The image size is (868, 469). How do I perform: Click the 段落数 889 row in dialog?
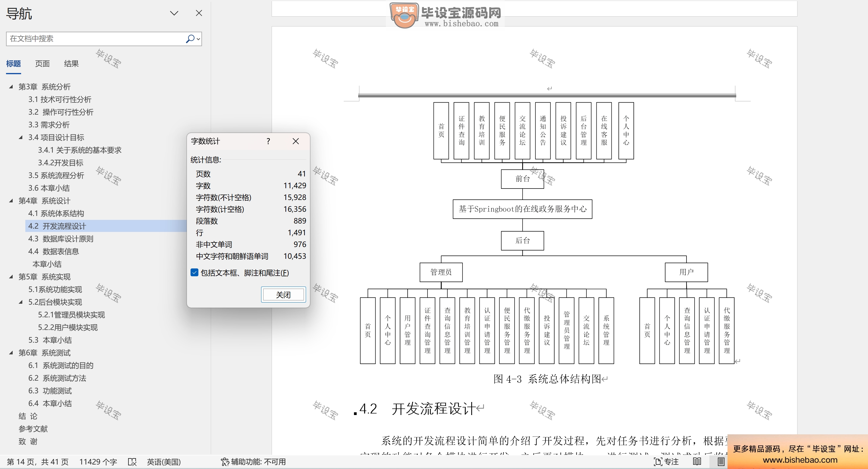click(x=251, y=221)
